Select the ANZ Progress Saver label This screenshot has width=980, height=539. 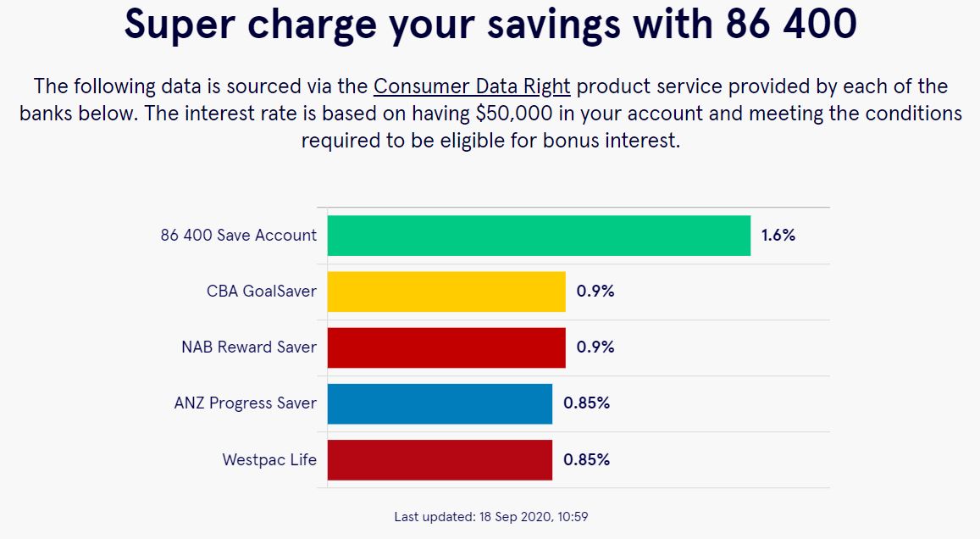click(x=245, y=403)
